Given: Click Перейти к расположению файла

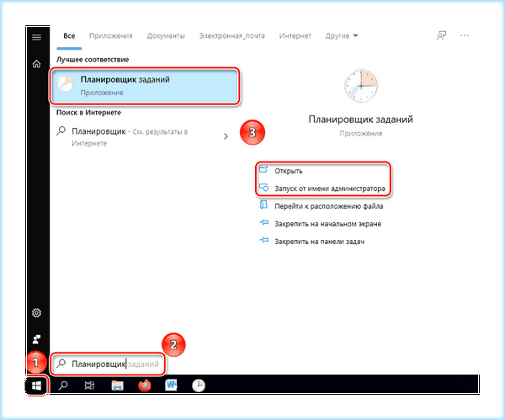Looking at the screenshot, I should point(322,206).
